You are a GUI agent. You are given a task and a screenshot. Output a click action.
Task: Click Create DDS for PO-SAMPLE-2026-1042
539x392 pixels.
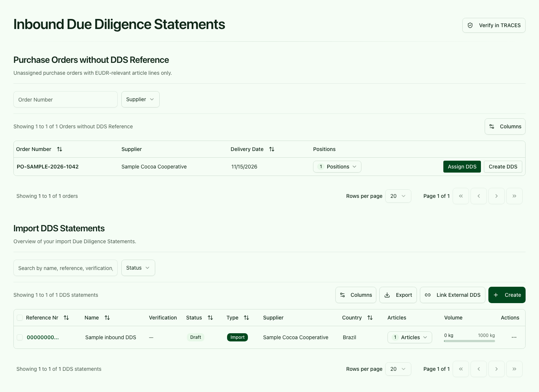pos(503,167)
